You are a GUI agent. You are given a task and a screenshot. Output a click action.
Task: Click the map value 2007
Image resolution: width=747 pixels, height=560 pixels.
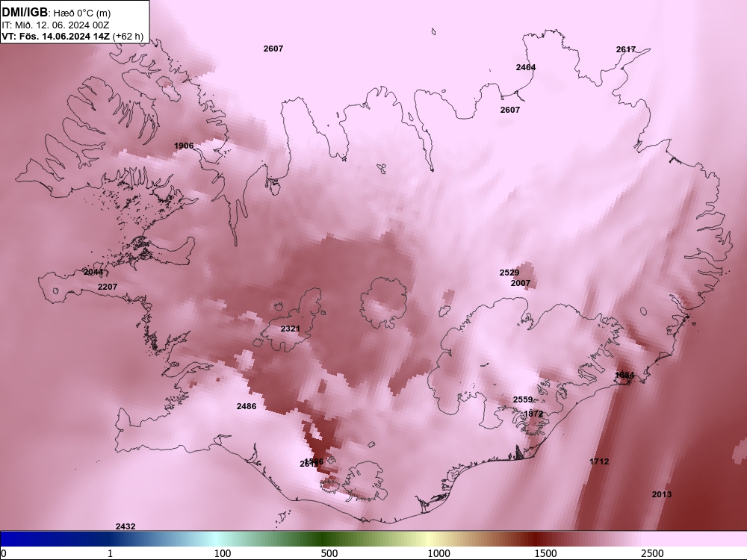pyautogui.click(x=520, y=283)
